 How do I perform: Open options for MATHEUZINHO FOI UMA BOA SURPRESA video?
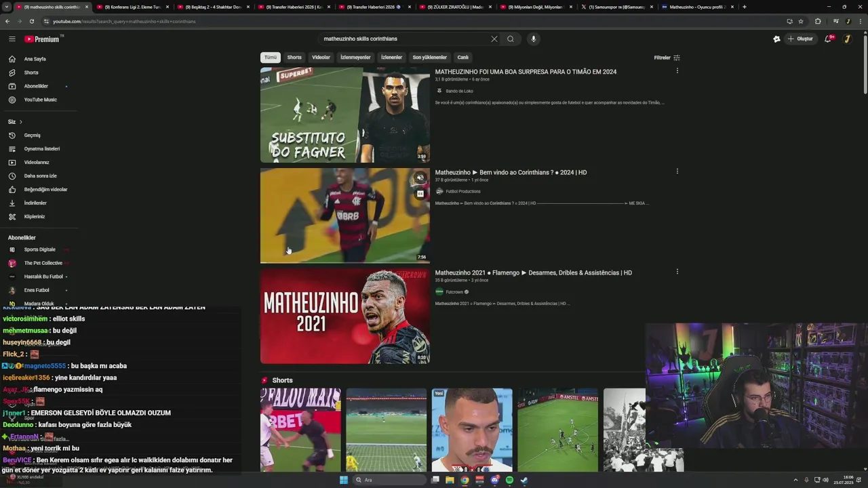pyautogui.click(x=677, y=70)
